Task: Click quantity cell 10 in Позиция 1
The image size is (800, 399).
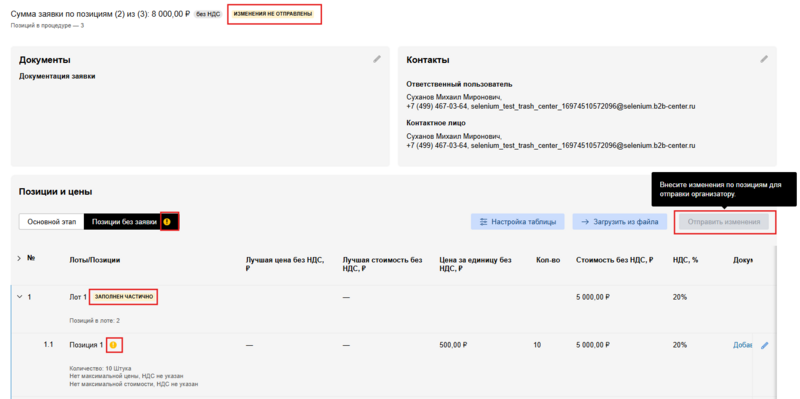Action: click(537, 345)
